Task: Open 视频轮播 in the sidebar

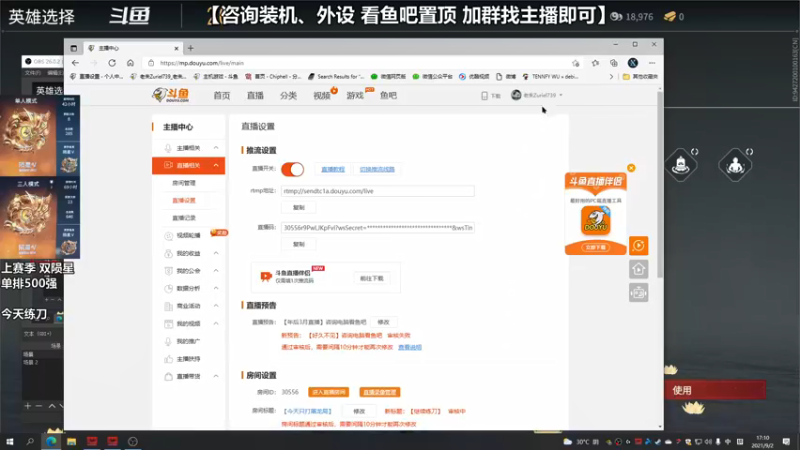Action: (x=188, y=235)
